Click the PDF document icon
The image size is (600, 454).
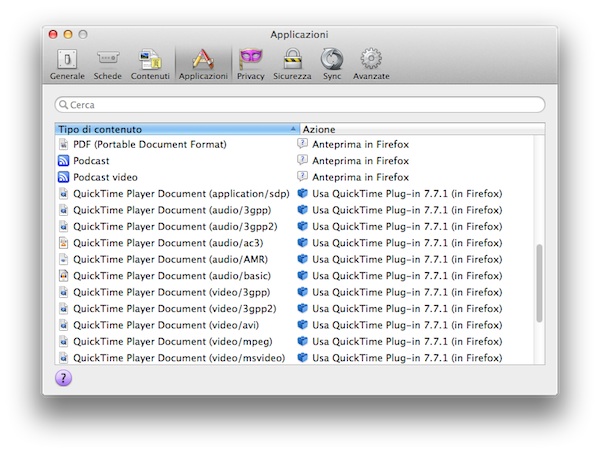[64, 144]
